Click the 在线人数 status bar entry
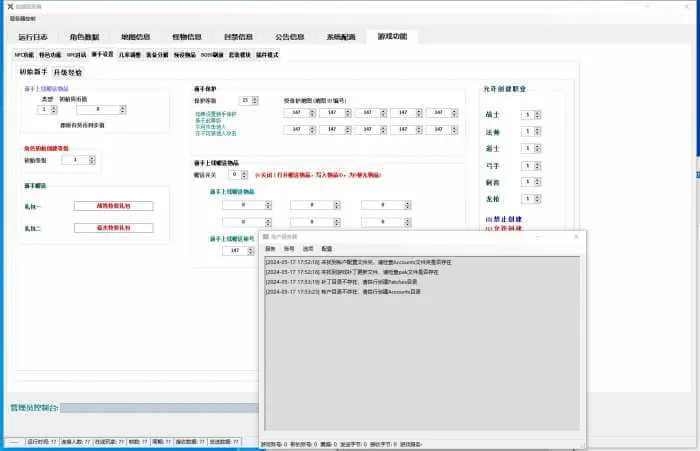Viewport: 700px width, 451px height. click(x=75, y=442)
